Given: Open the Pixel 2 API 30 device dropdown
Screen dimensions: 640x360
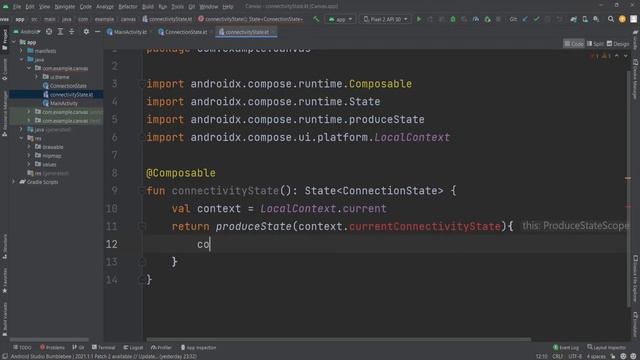Looking at the screenshot, I should (x=385, y=19).
